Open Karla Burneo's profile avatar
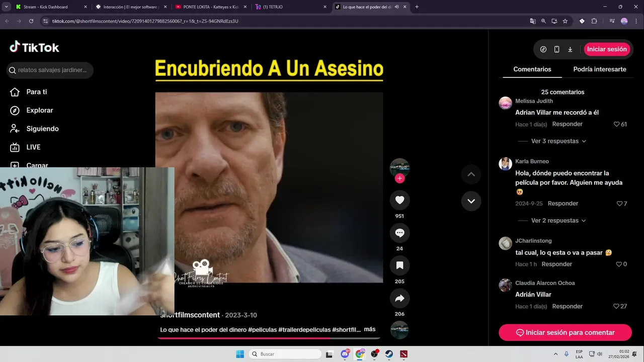This screenshot has width=644, height=362. pyautogui.click(x=505, y=163)
